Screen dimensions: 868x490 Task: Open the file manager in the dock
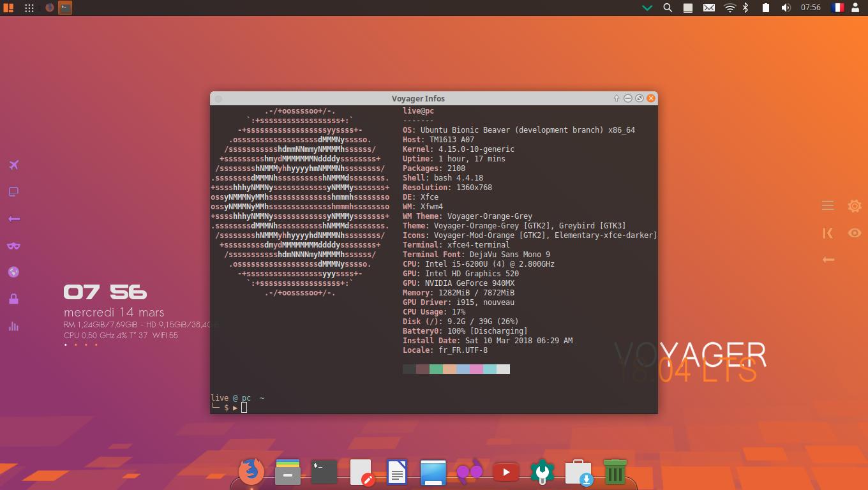(288, 472)
